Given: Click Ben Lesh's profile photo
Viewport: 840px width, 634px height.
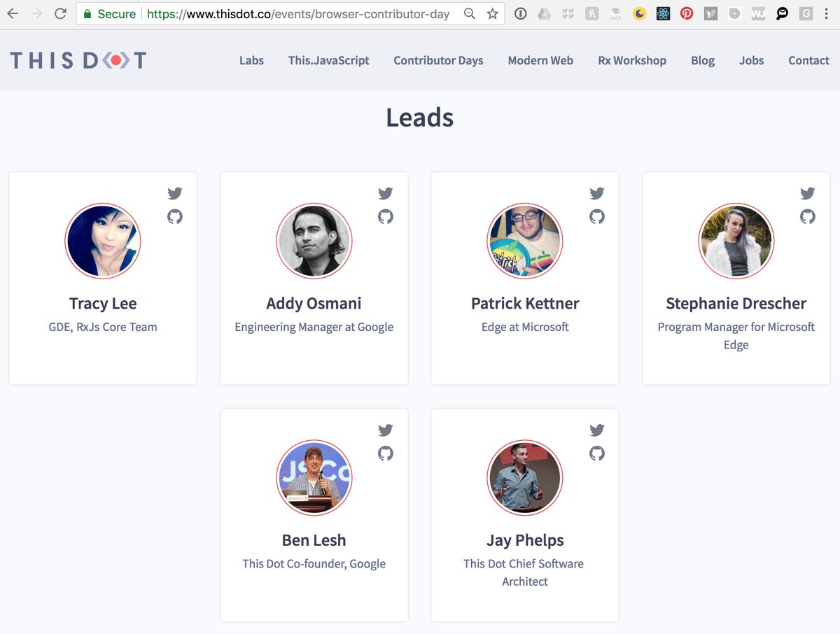Looking at the screenshot, I should 314,478.
